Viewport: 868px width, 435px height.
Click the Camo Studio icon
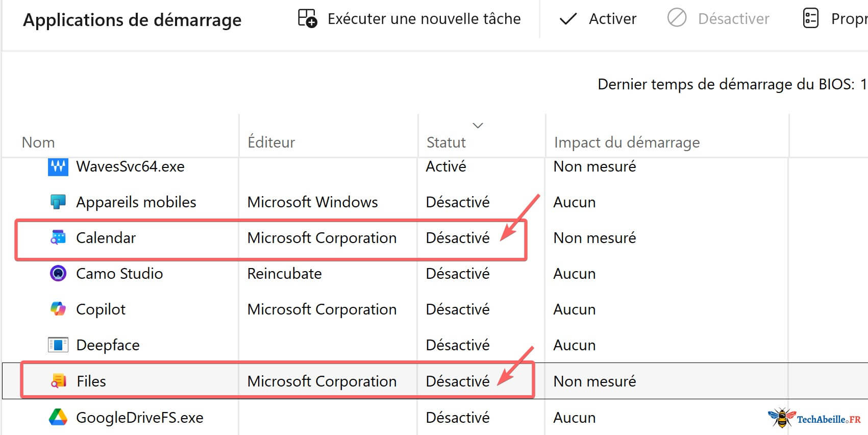tap(58, 273)
